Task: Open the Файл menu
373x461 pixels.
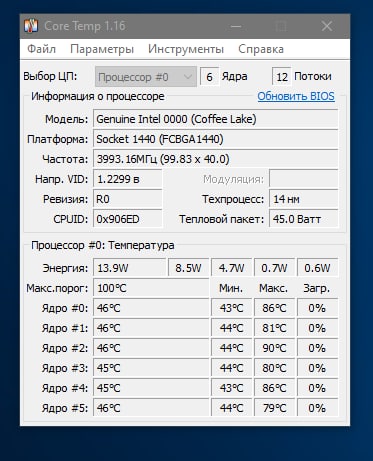Action: (x=41, y=49)
